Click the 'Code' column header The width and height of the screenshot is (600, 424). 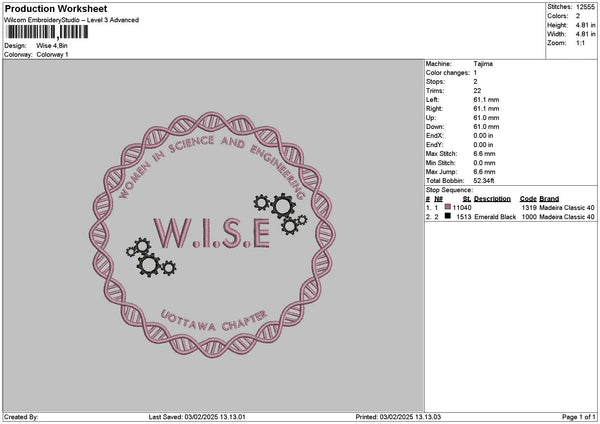pyautogui.click(x=528, y=198)
